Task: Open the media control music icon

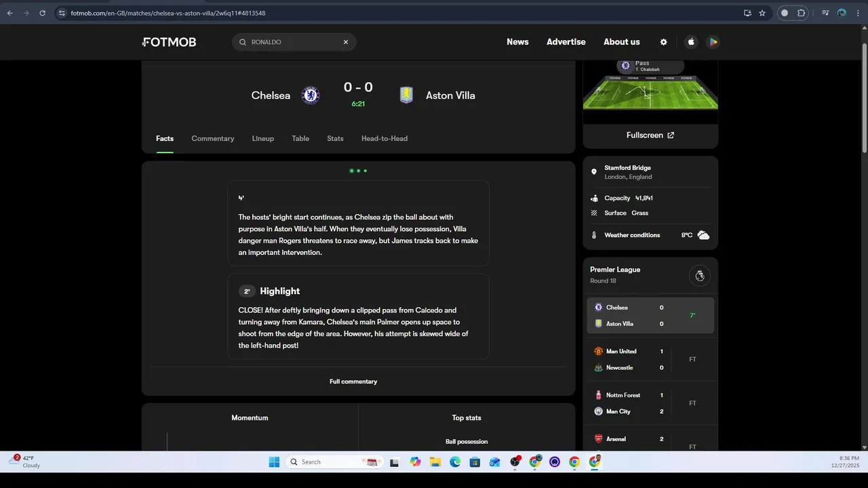Action: coord(825,13)
